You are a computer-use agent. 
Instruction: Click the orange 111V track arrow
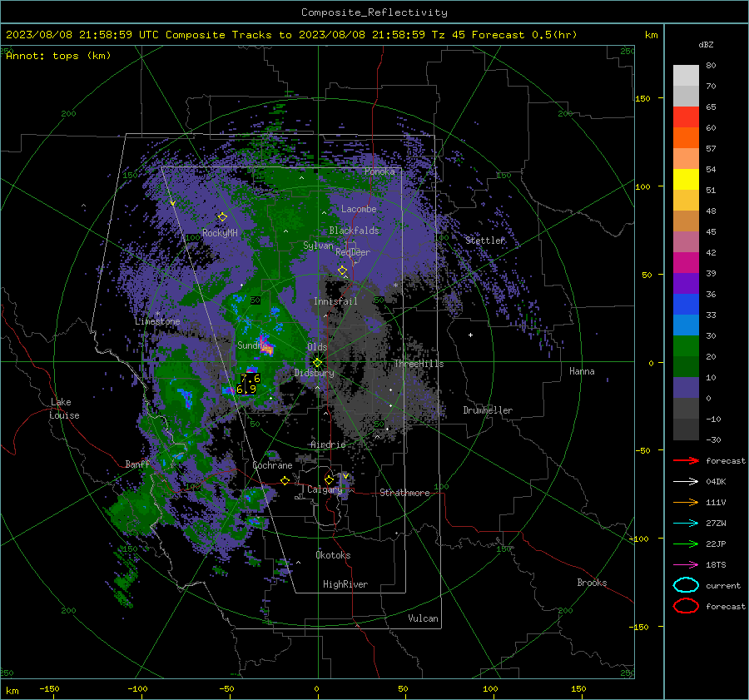pos(686,502)
